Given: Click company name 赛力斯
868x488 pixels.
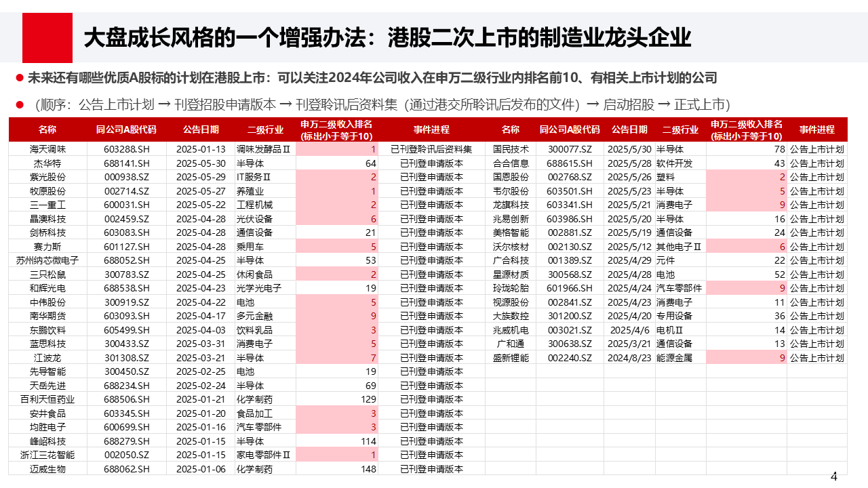Looking at the screenshot, I should click(48, 247).
